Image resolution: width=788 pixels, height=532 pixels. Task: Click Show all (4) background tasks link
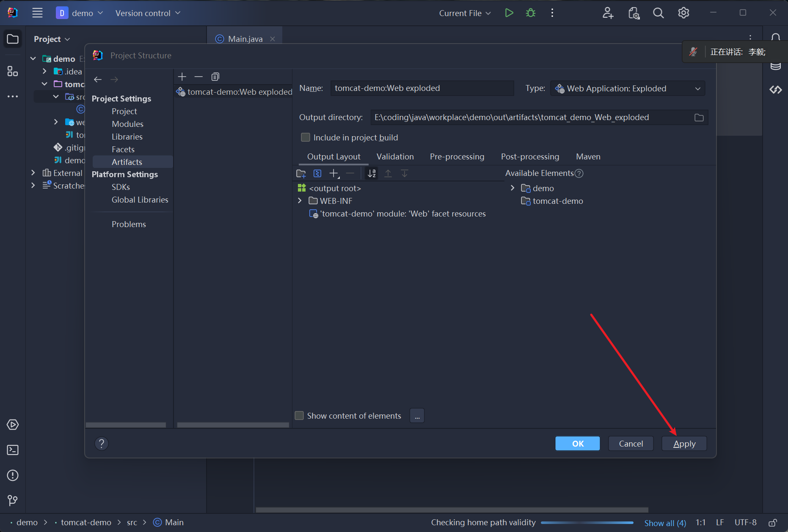665,523
